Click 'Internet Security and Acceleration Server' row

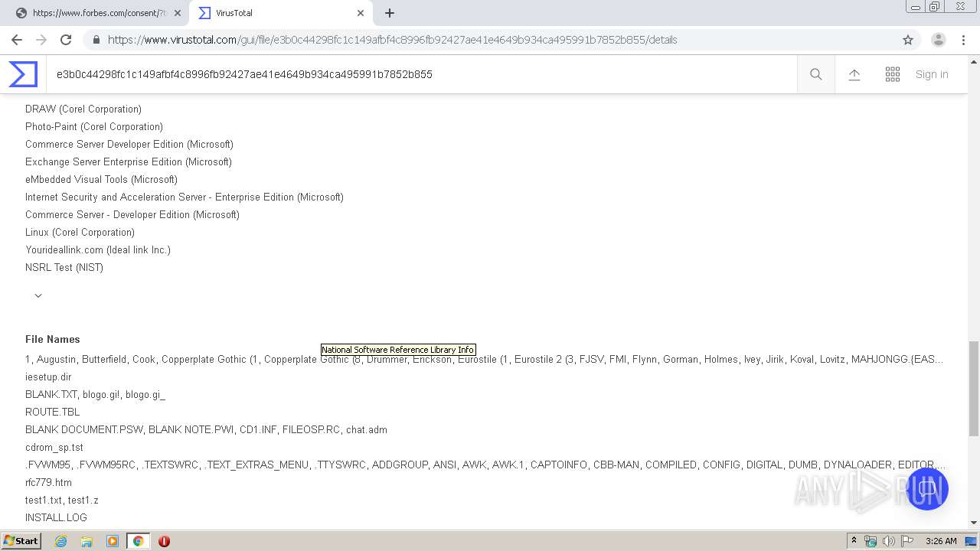pyautogui.click(x=185, y=197)
